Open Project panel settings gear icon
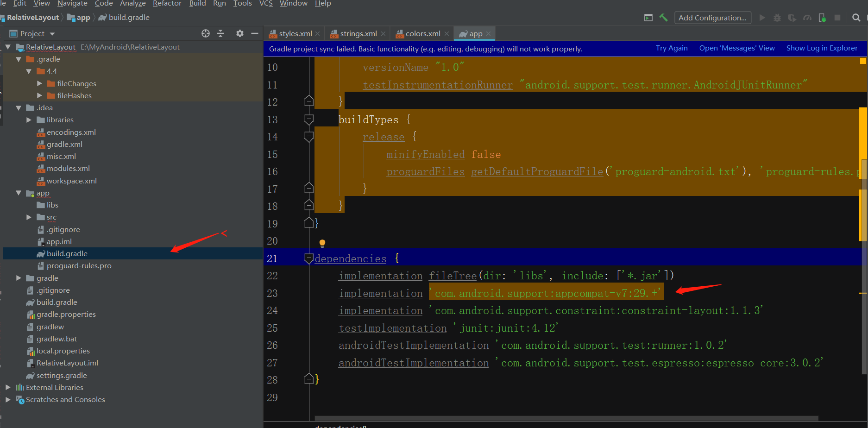Screen dimensions: 868x428 tap(240, 33)
